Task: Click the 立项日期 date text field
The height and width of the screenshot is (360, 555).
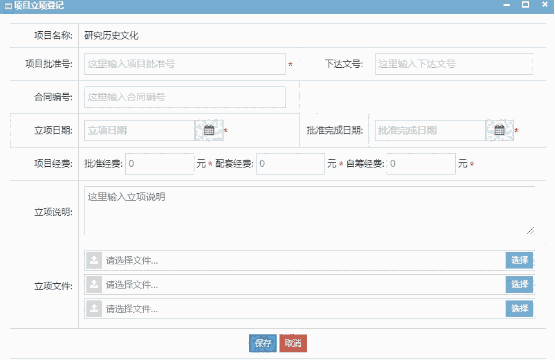Action: [x=139, y=130]
